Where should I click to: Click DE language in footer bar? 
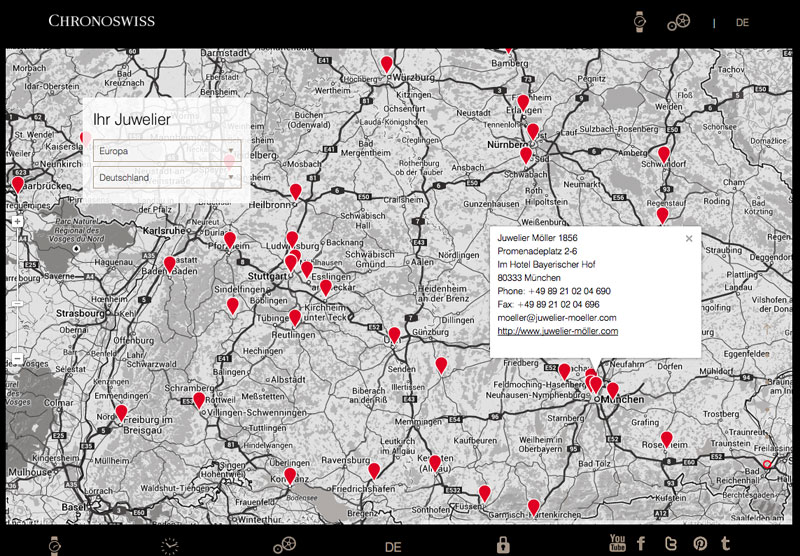pos(393,547)
